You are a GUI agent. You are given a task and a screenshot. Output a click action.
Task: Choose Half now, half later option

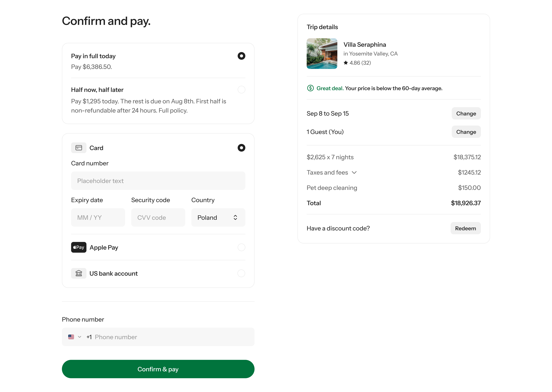(x=241, y=90)
